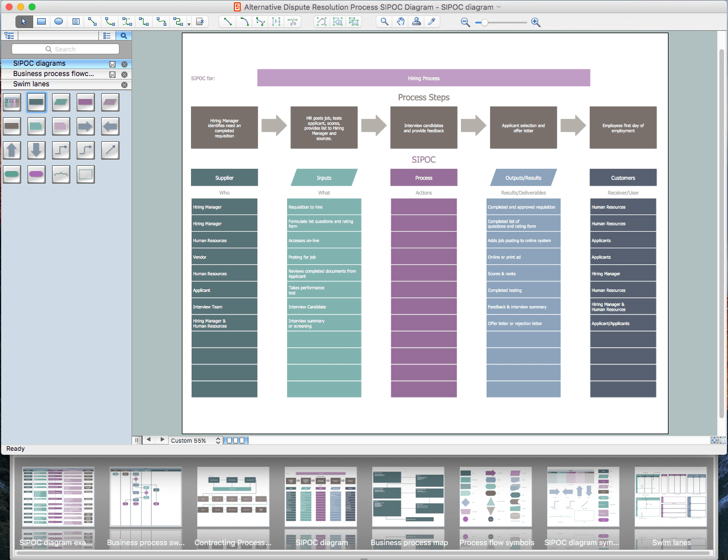The width and height of the screenshot is (728, 560).
Task: Pick the SIPOC table stencil shape
Action: coord(12,102)
